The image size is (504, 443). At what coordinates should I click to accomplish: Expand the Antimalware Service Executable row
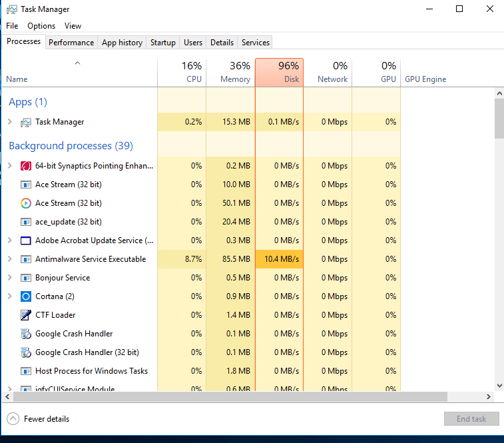tap(9, 259)
